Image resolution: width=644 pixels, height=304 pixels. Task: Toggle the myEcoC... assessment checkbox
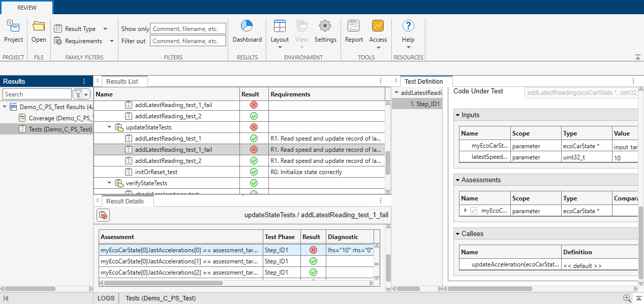click(474, 211)
